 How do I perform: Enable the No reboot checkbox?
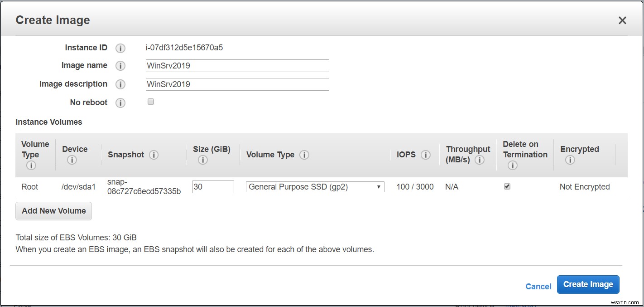pyautogui.click(x=150, y=102)
